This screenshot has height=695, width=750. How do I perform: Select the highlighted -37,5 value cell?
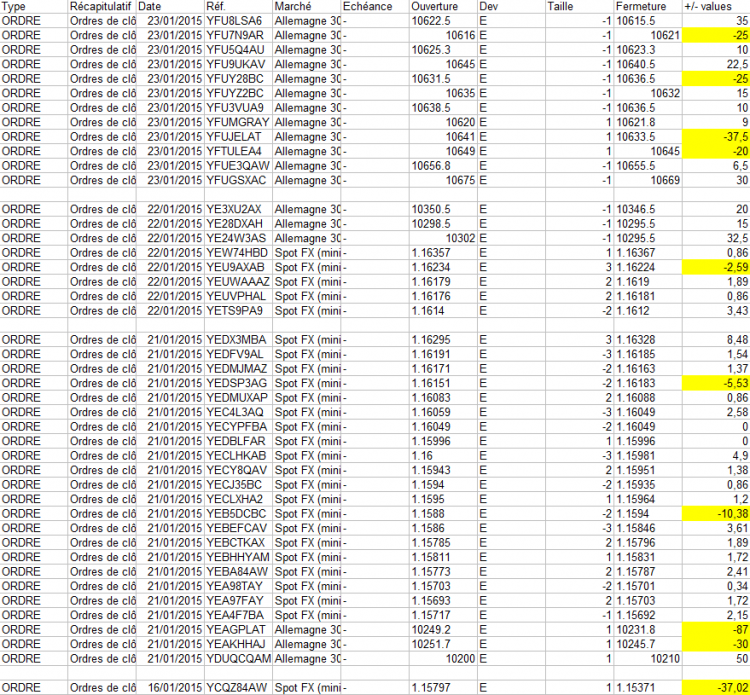[x=716, y=137]
